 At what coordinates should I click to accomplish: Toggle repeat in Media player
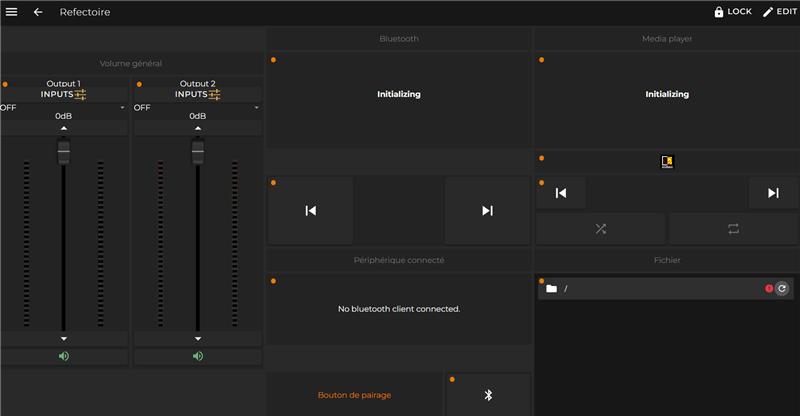coord(733,229)
